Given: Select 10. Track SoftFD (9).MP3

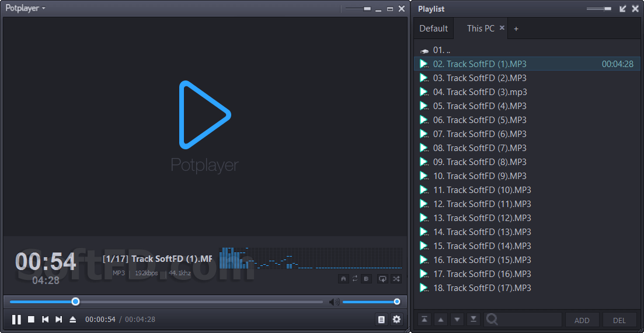Looking at the screenshot, I should pos(527,176).
